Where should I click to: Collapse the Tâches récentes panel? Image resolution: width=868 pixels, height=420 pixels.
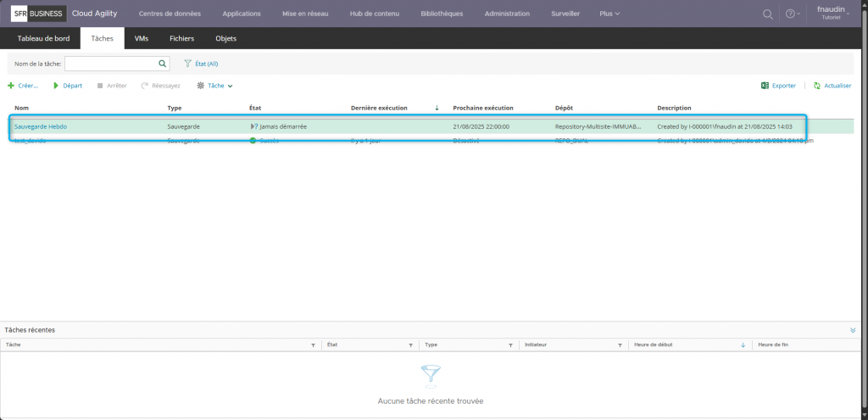853,330
